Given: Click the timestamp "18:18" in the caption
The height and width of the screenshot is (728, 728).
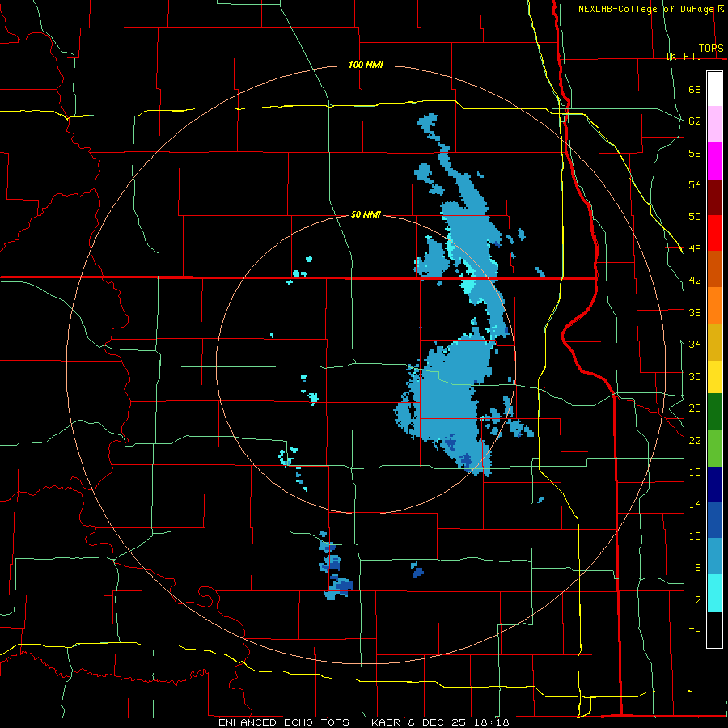Looking at the screenshot, I should click(491, 722).
